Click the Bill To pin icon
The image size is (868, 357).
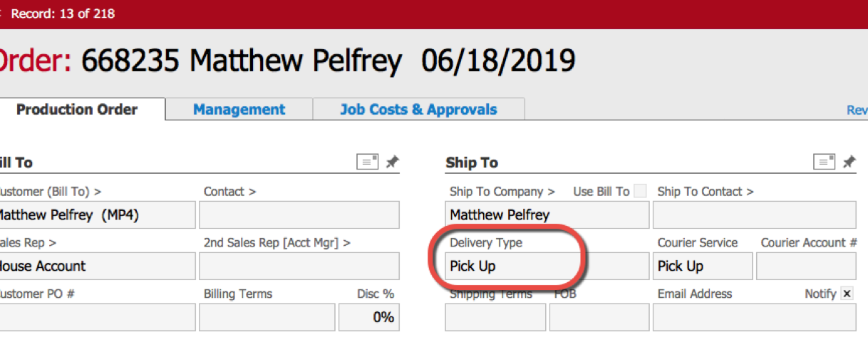click(x=392, y=162)
